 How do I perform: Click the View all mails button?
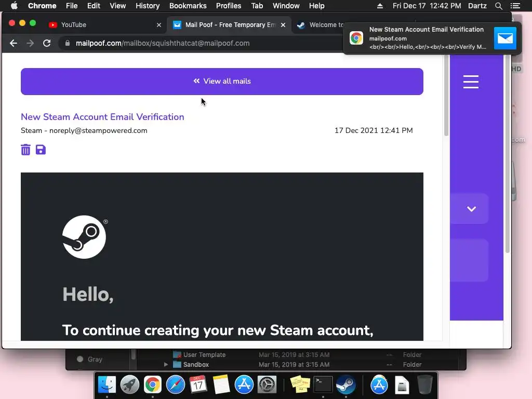click(x=222, y=82)
